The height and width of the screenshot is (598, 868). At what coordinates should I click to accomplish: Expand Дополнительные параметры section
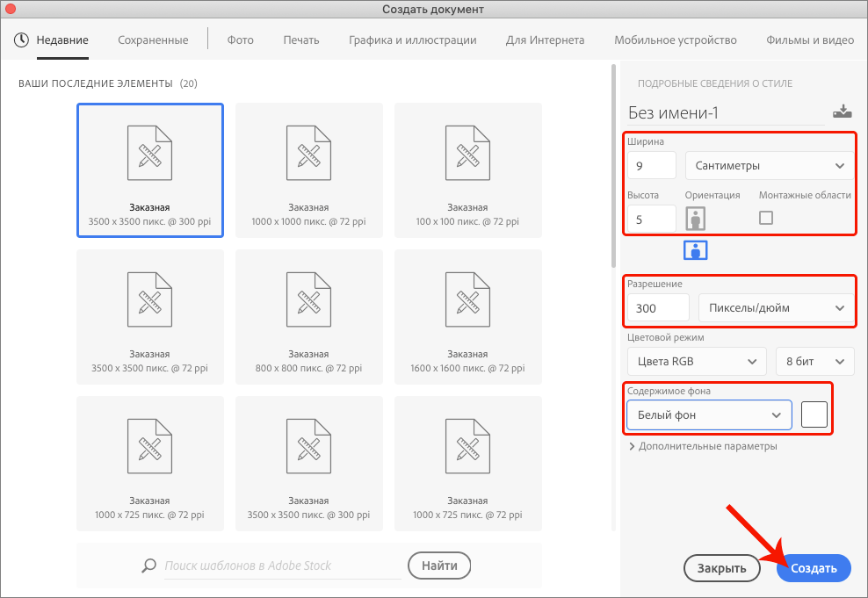click(703, 446)
